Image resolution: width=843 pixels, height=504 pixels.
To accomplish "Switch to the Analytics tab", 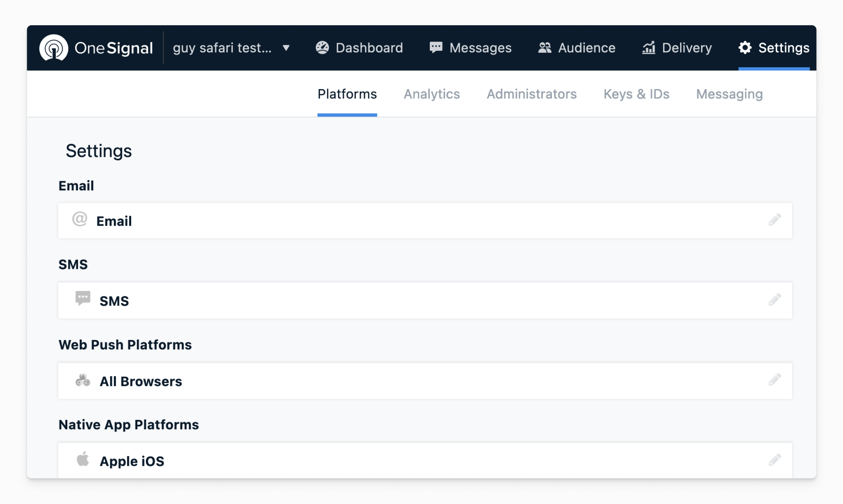I will click(432, 94).
